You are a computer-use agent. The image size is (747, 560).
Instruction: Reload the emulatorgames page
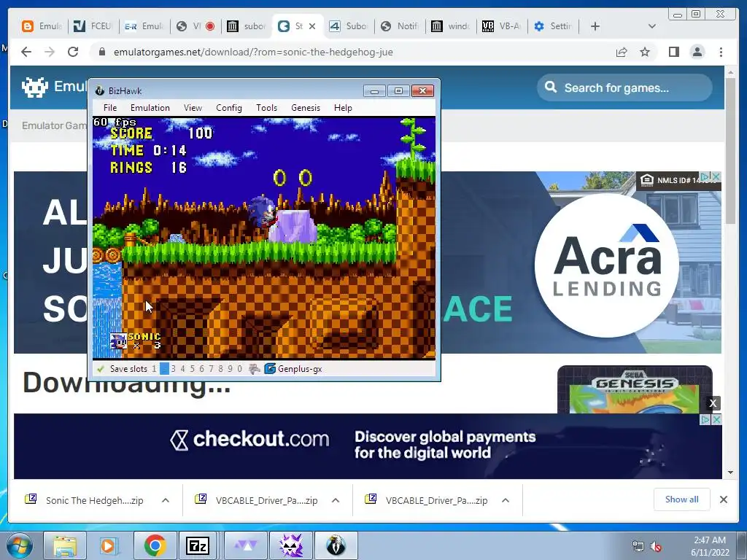coord(73,52)
